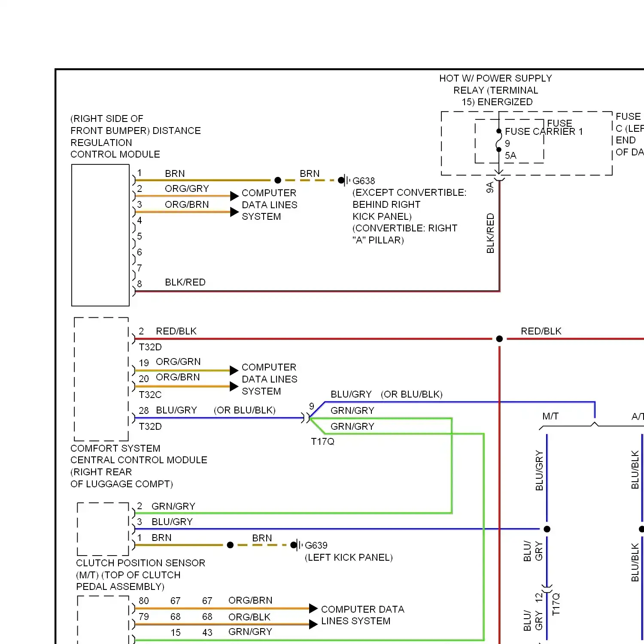Image resolution: width=644 pixels, height=644 pixels.
Task: Click the "G639" ground label
Action: tap(316, 545)
